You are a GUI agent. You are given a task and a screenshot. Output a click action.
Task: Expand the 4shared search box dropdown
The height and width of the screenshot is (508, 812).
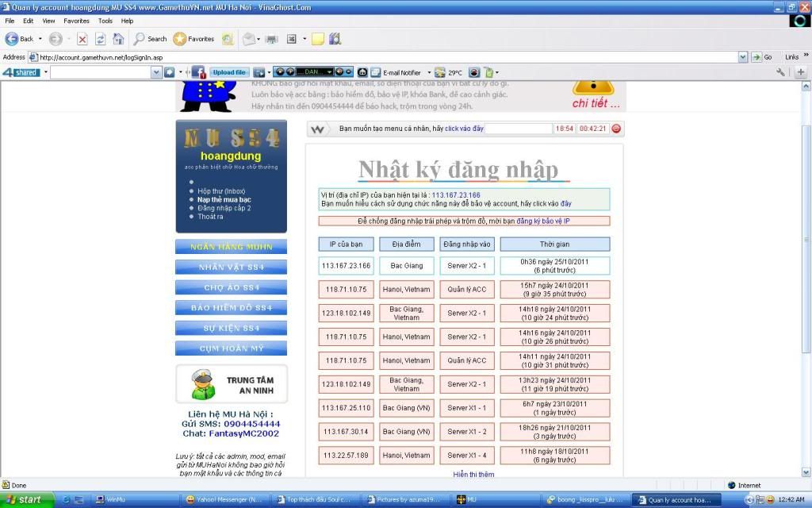tap(156, 72)
